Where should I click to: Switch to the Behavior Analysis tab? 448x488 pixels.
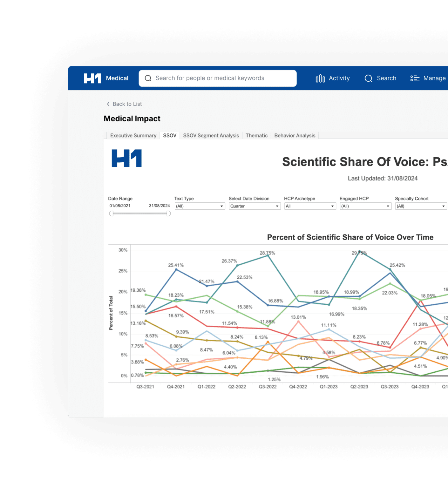tap(295, 135)
